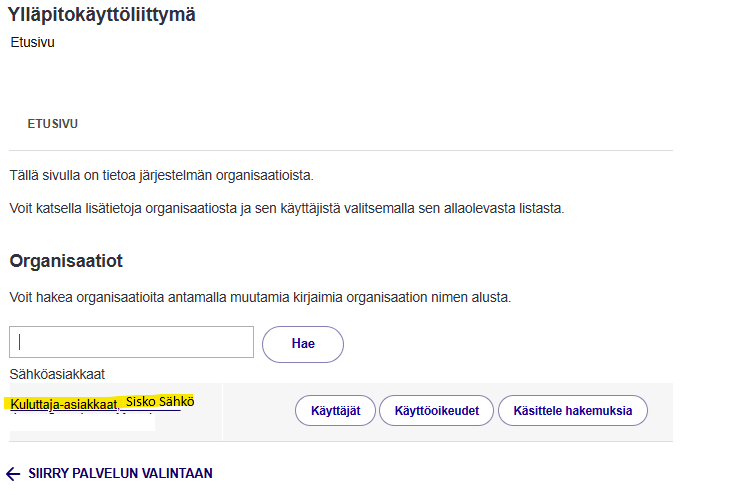This screenshot has height=495, width=733.
Task: Open the SIIRRY PALVELUN VALINTAAN link
Action: coord(119,473)
